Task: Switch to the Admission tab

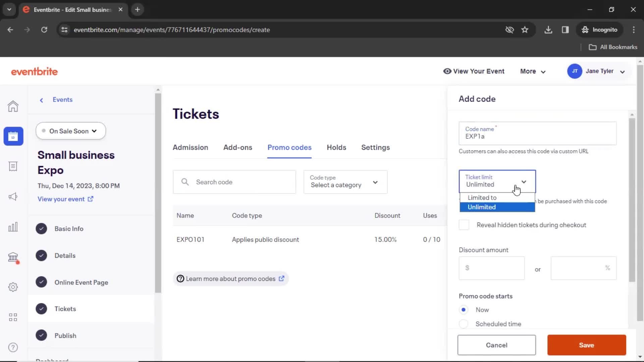Action: pos(190,147)
